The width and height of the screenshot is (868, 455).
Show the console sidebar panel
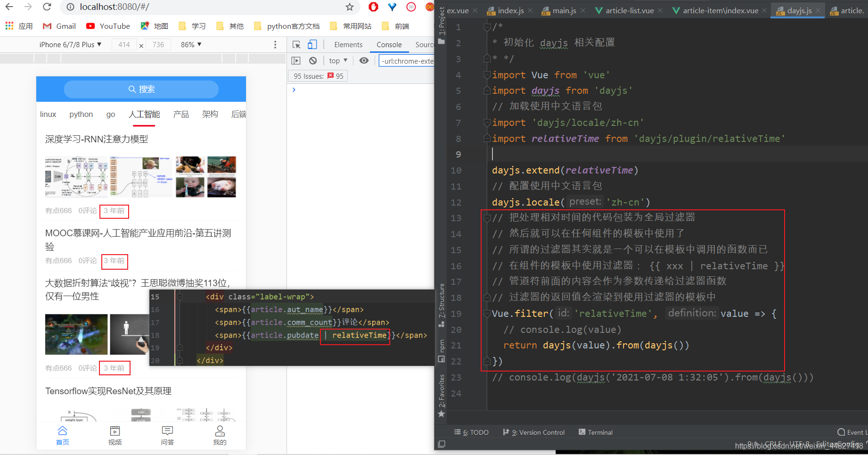pyautogui.click(x=296, y=61)
